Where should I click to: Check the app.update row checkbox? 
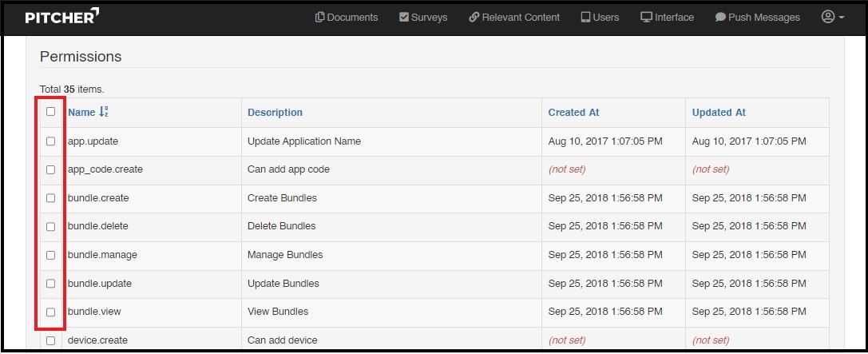50,141
